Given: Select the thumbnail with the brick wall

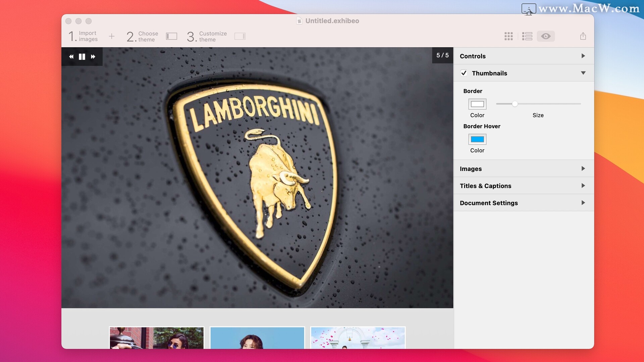Looking at the screenshot, I should tap(157, 338).
